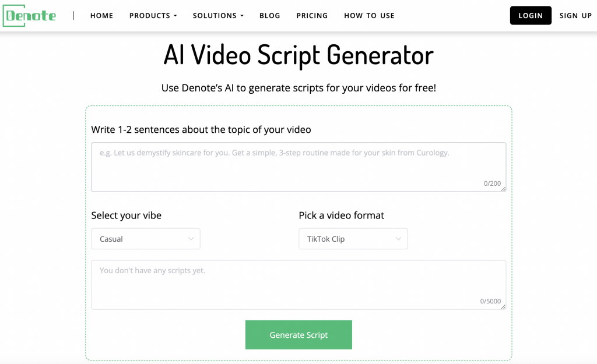The height and width of the screenshot is (364, 597).
Task: Click the Denote logo
Action: click(x=30, y=16)
